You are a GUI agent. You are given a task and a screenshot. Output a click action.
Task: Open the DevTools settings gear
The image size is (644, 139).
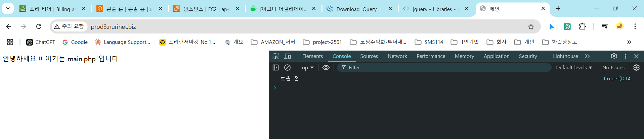[x=614, y=56]
